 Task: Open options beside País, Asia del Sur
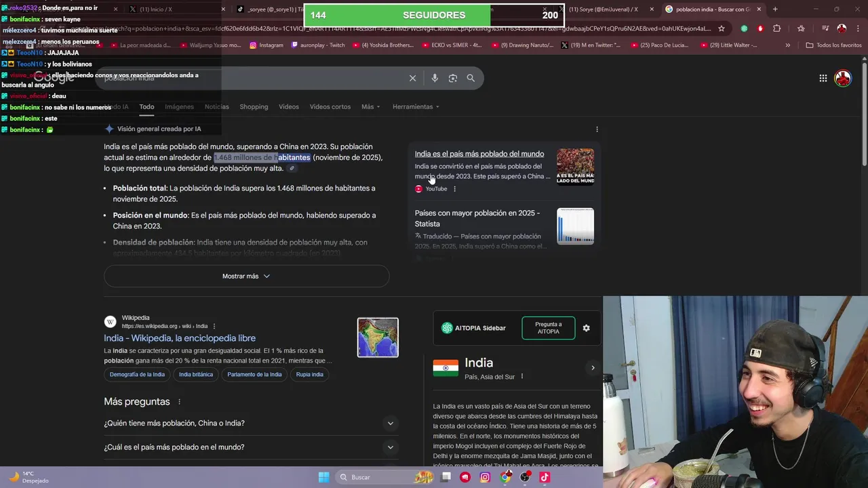pyautogui.click(x=521, y=377)
